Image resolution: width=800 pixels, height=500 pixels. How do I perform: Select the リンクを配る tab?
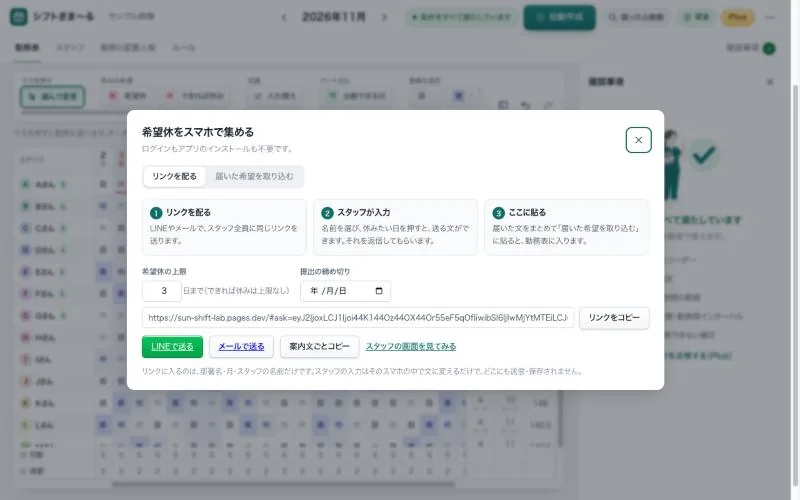pyautogui.click(x=174, y=177)
